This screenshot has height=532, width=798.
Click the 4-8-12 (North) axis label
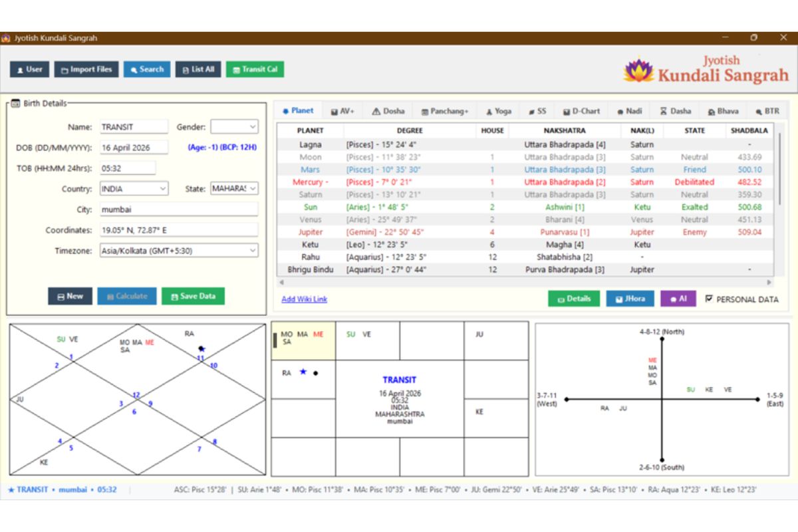pyautogui.click(x=661, y=331)
